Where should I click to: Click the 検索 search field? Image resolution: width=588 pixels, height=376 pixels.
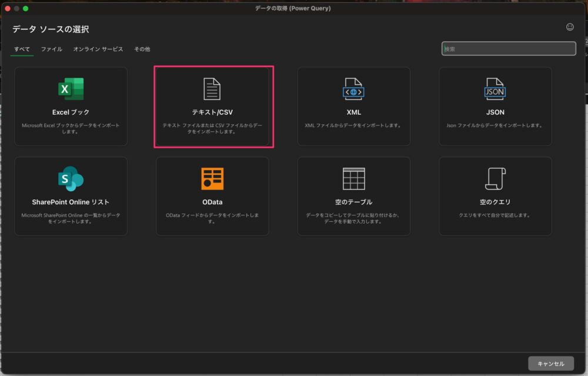(x=509, y=49)
